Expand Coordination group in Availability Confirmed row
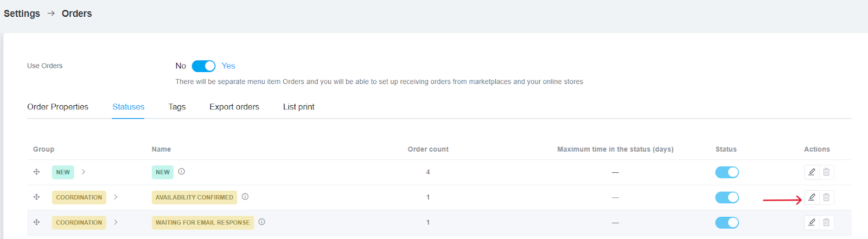 point(116,197)
